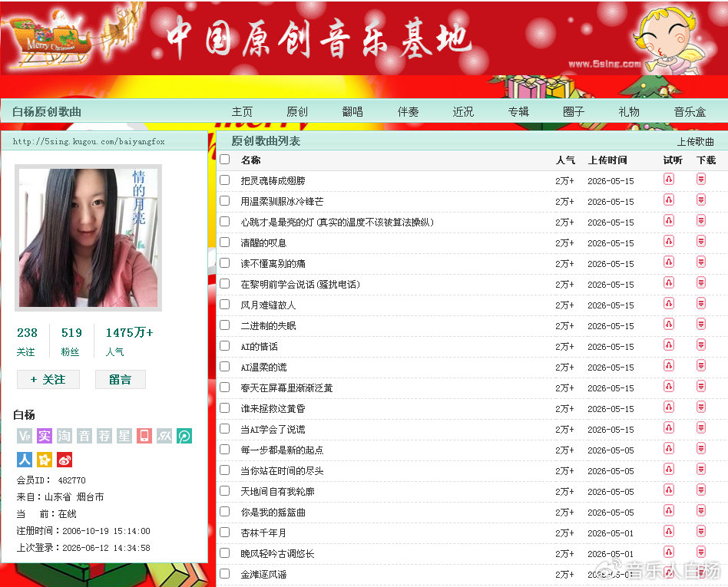The width and height of the screenshot is (728, 587).
Task: Listen to 风月难缝故人
Action: tap(669, 304)
